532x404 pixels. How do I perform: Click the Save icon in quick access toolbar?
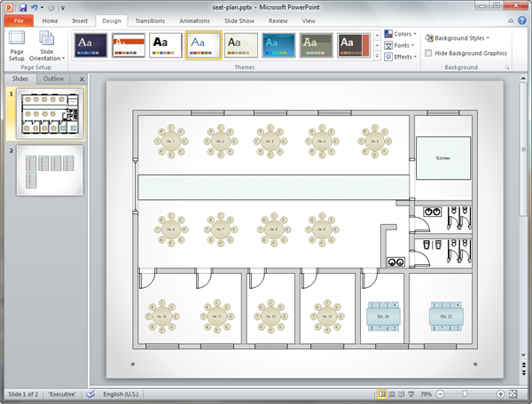(23, 7)
